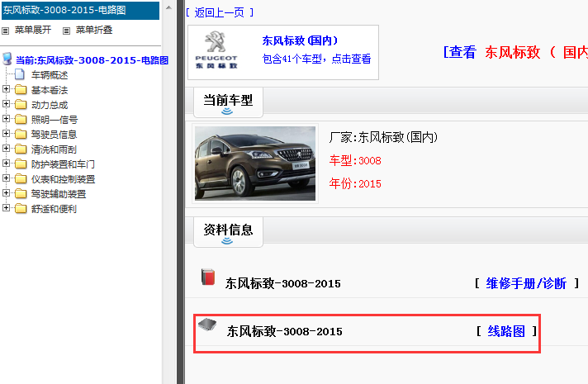Click the Peugeot lion logo
The width and height of the screenshot is (588, 384).
pos(216,50)
